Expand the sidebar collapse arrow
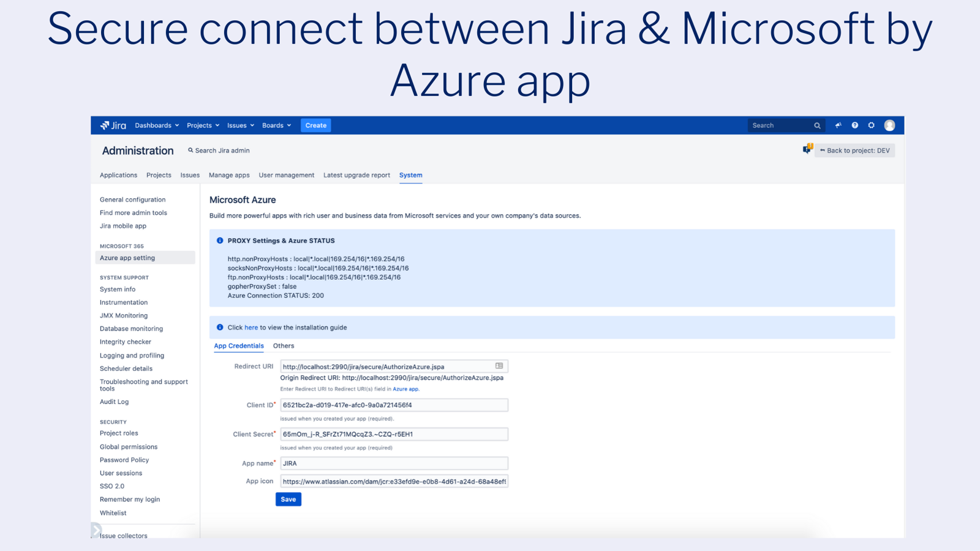This screenshot has height=551, width=980. coord(96,530)
